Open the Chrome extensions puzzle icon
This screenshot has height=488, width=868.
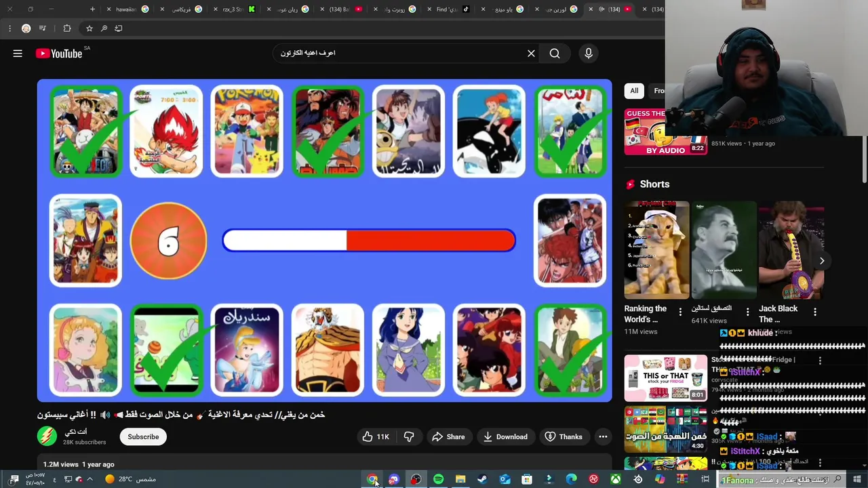coord(66,28)
